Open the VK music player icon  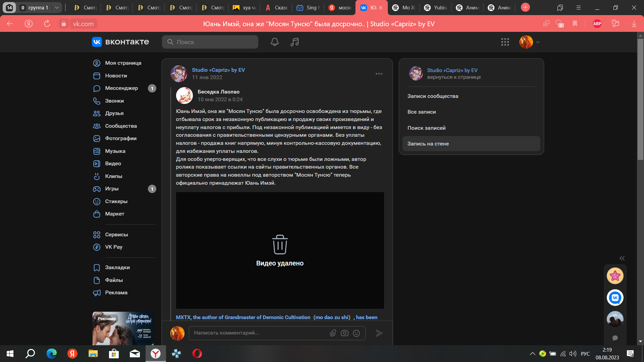point(294,42)
